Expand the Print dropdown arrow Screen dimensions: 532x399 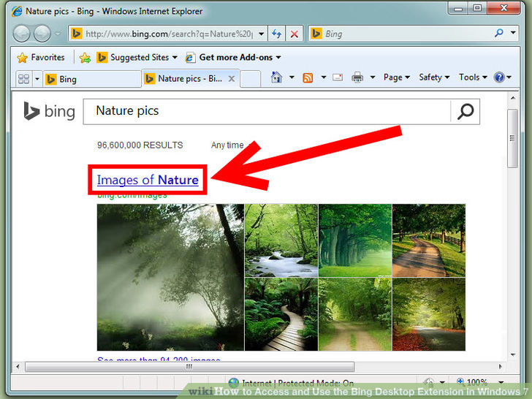[373, 77]
